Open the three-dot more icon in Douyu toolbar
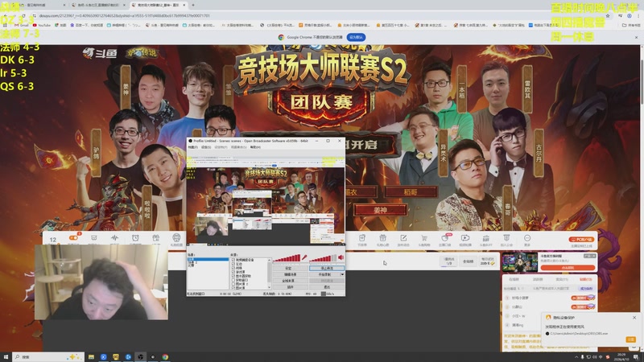 coord(527,238)
